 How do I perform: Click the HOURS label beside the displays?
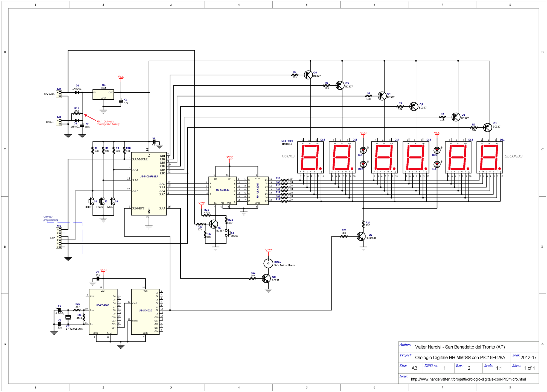(x=288, y=156)
